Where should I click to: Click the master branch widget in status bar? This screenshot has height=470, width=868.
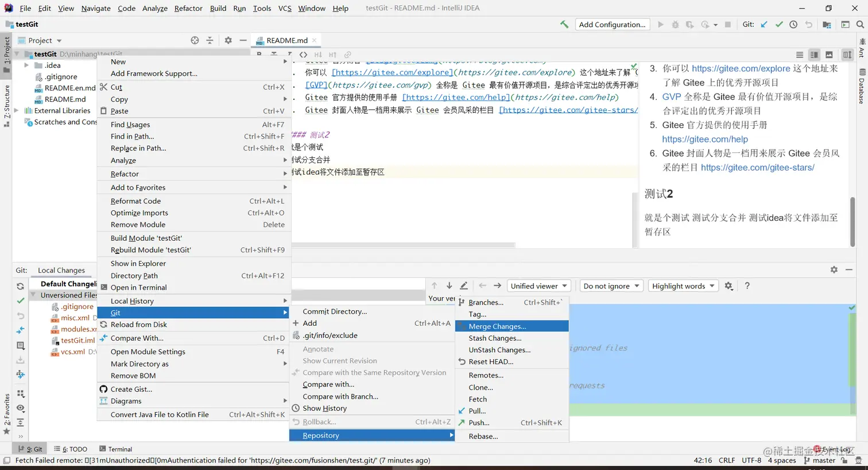click(820, 460)
